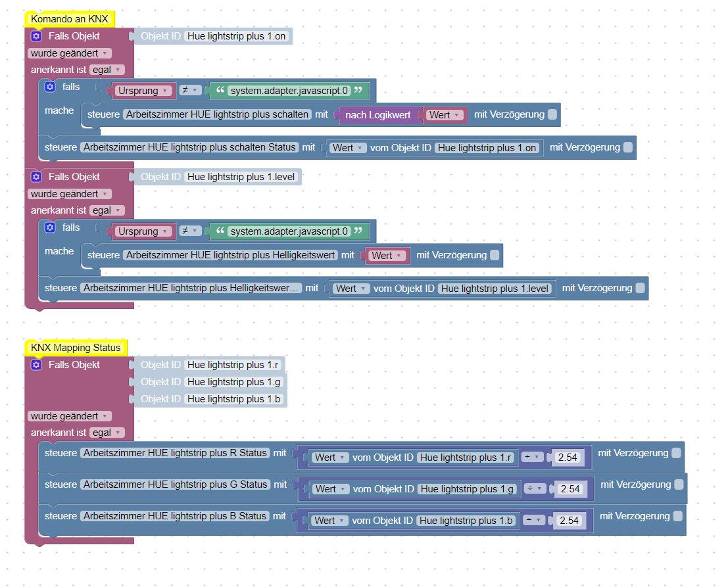Open ÷ operator dropdown in G Status row
The height and width of the screenshot is (587, 728).
click(x=535, y=488)
